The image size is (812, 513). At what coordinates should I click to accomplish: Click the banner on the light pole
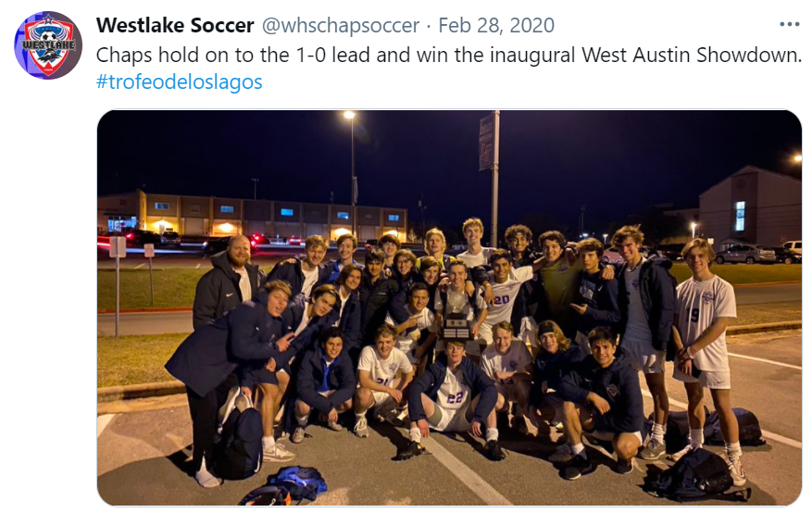(x=486, y=143)
